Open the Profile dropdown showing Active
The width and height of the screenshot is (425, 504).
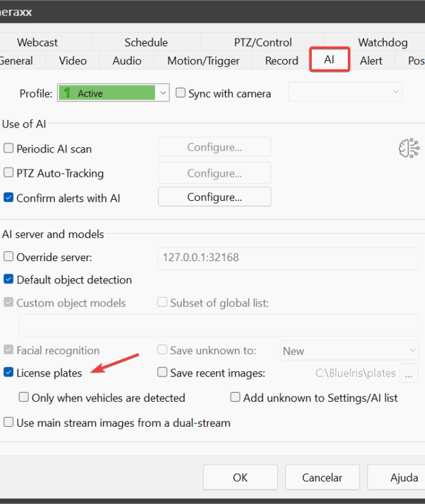pos(113,94)
